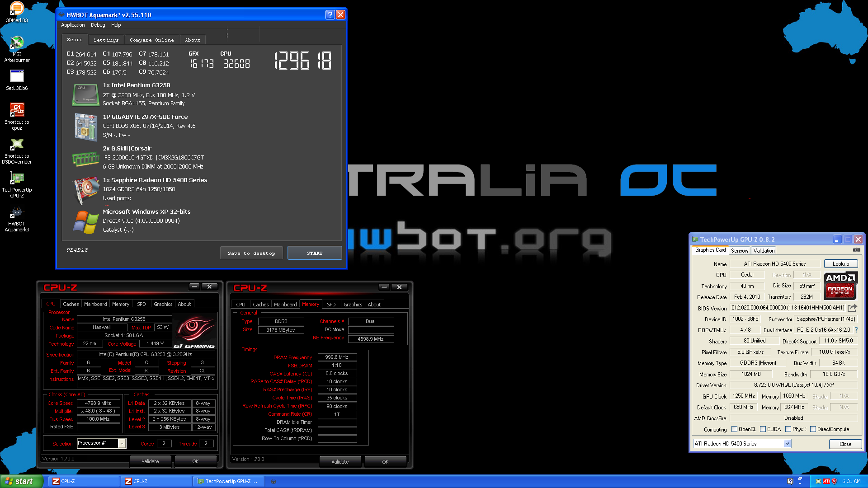The height and width of the screenshot is (488, 868).
Task: Click the AMD Radeon Graphics logo
Action: click(840, 286)
